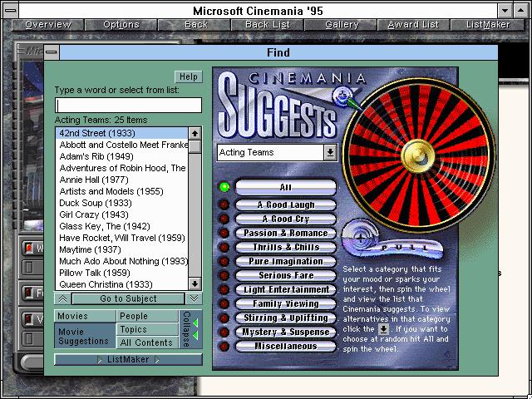This screenshot has height=399, width=532.
Task: Open the Gallery menu item
Action: coord(342,25)
